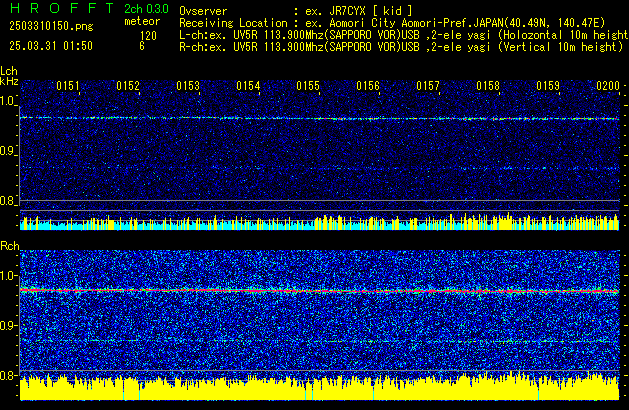The height and width of the screenshot is (410, 629).
Task: Select the R-ch receiver description line
Action: point(401,47)
